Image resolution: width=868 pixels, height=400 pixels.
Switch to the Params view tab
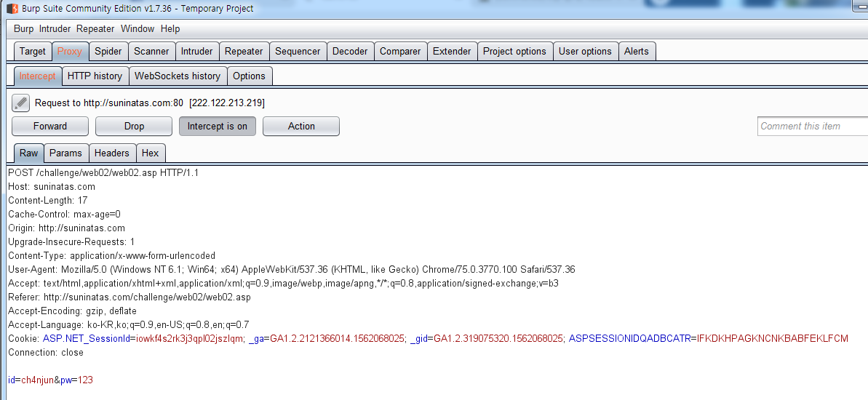tap(66, 153)
